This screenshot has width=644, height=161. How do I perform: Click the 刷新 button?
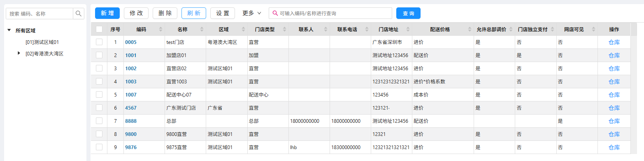[x=194, y=13]
